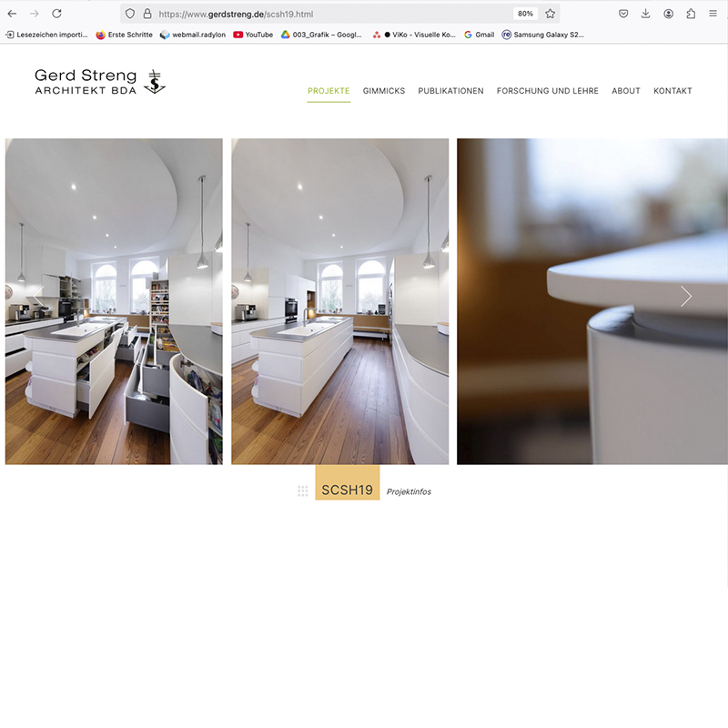Open the Firefox account icon

tap(668, 14)
